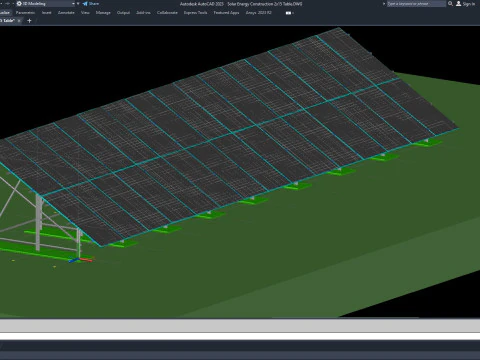
Task: Toggle the ribbon minimize button
Action: (289, 13)
